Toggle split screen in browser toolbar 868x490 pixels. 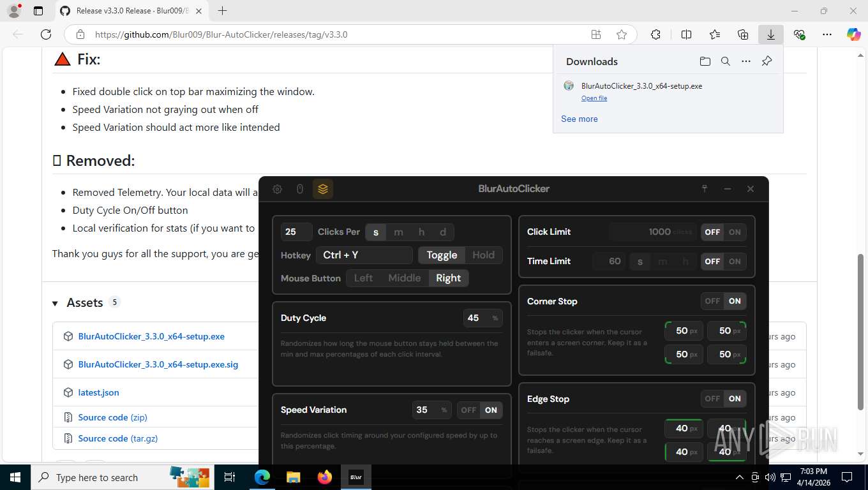(x=686, y=34)
